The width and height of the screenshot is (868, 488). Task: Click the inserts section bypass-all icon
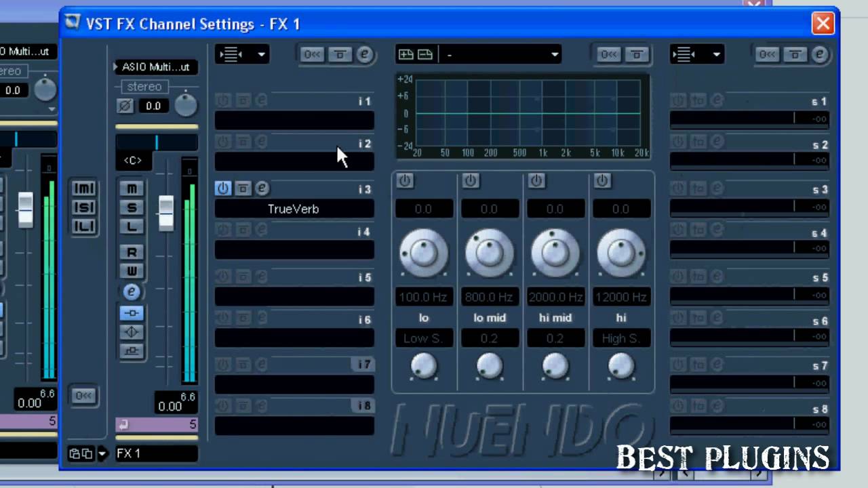pos(340,54)
